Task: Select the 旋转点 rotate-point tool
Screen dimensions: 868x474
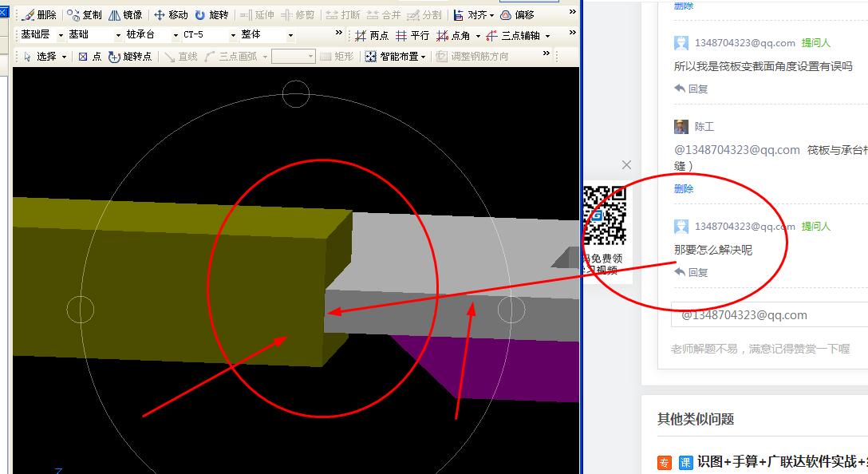Action: 130,57
